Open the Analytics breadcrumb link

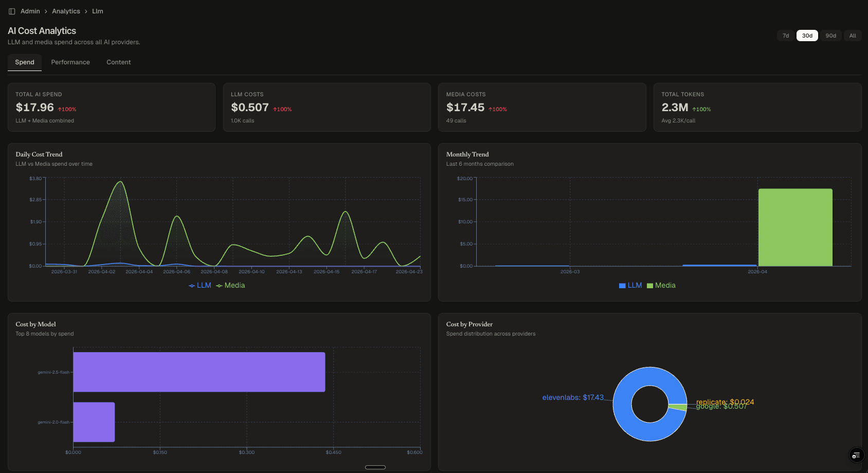(x=66, y=11)
